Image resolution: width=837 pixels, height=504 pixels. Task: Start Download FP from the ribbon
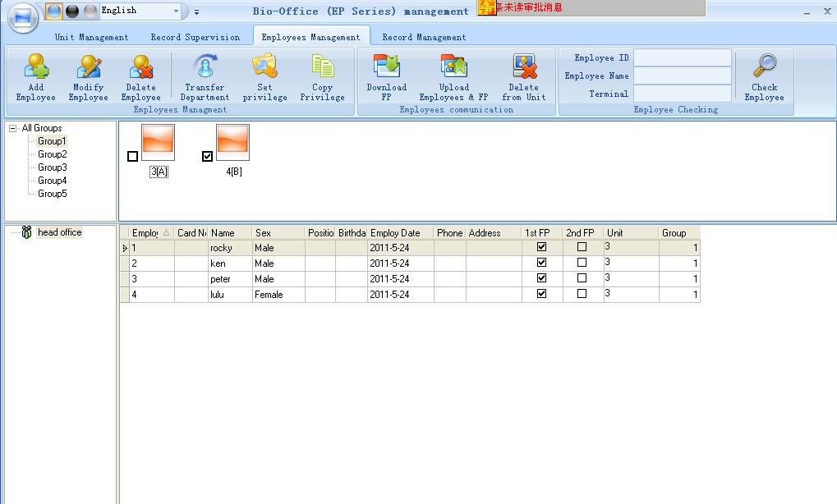click(x=386, y=77)
